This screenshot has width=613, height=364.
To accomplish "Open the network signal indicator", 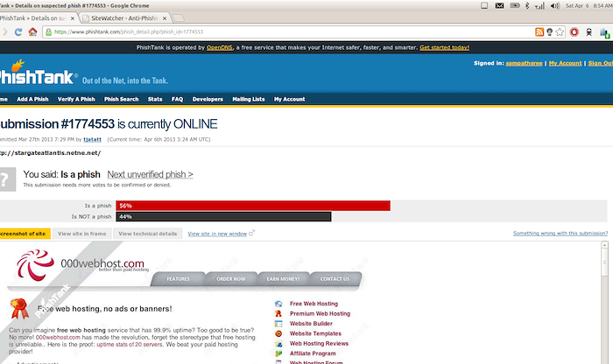I will tap(540, 6).
